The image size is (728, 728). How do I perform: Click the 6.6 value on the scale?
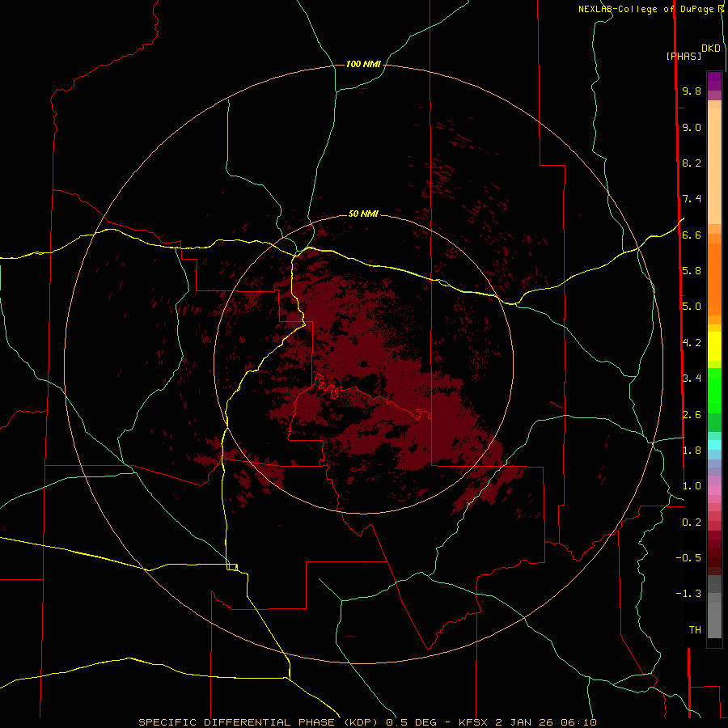point(692,235)
